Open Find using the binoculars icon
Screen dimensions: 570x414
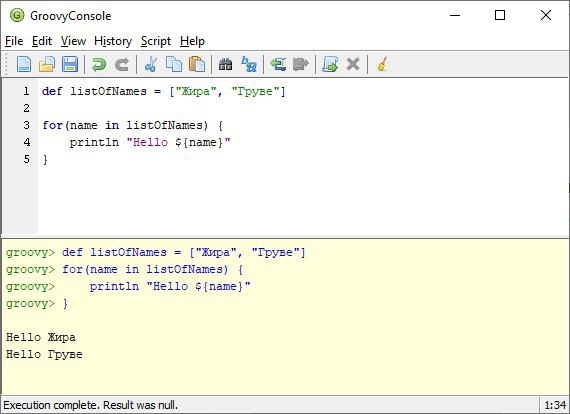pyautogui.click(x=225, y=65)
